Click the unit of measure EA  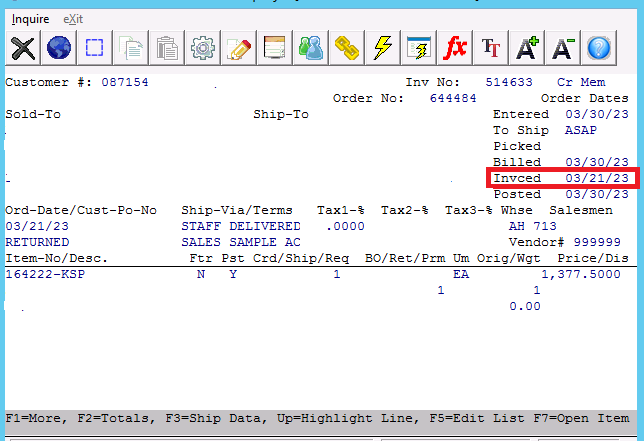click(x=461, y=274)
